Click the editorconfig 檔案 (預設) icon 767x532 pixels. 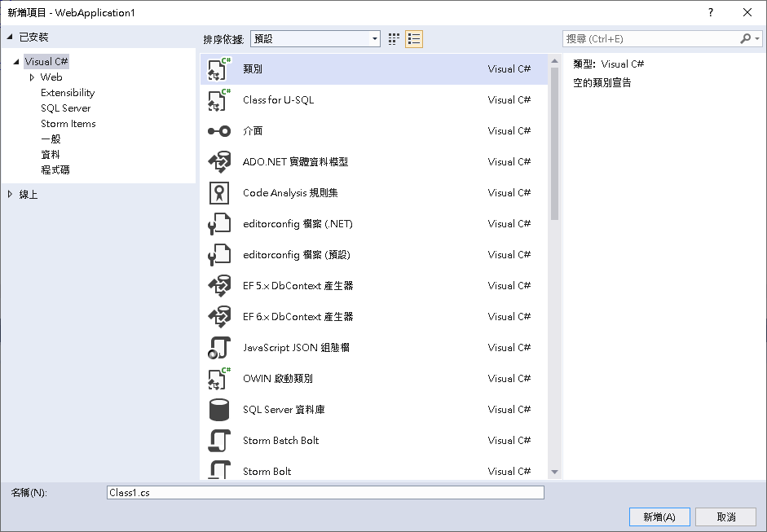(x=219, y=255)
